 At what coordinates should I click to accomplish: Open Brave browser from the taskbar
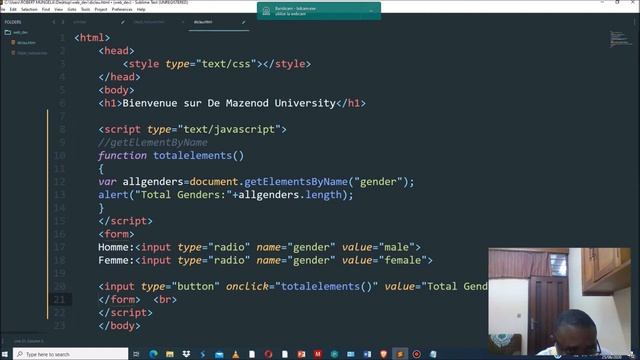pyautogui.click(x=383, y=354)
